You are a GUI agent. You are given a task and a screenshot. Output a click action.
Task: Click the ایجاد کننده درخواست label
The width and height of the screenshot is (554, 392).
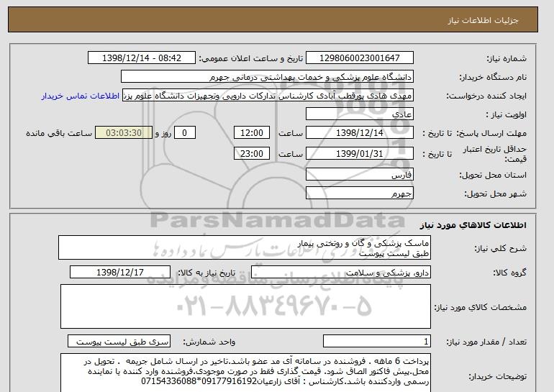(486, 96)
